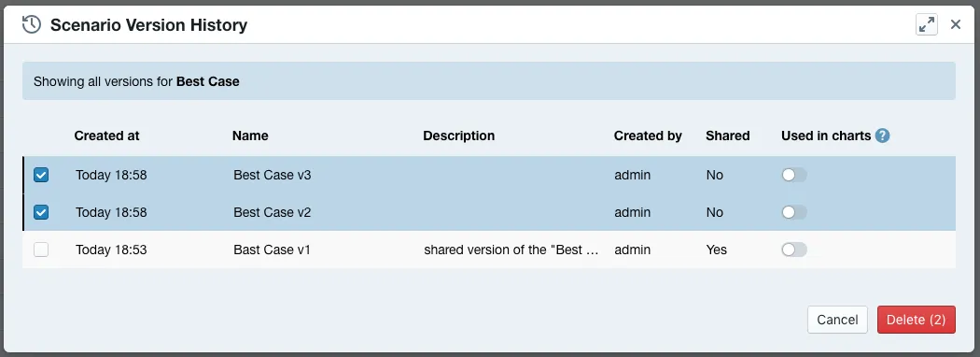980x357 pixels.
Task: Enable Used in charts for Bast Case v1
Action: coord(794,250)
